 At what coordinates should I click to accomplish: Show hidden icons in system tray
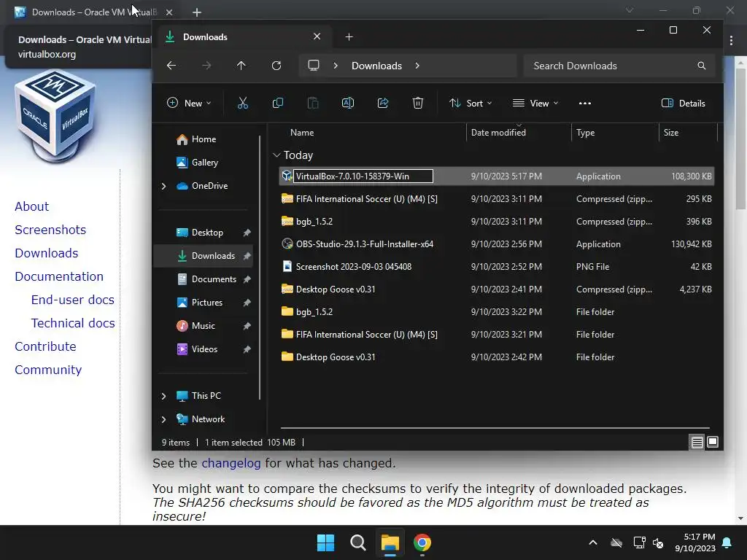click(593, 542)
